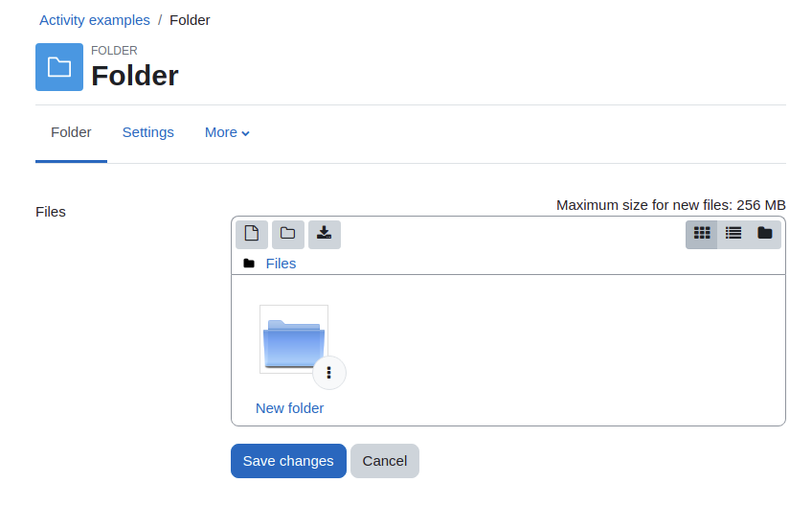812x506 pixels.
Task: Click the small folder icon beside Files path
Action: [249, 264]
